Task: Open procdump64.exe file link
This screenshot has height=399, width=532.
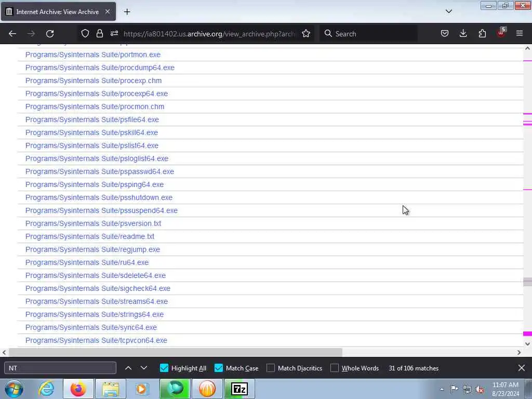Action: pos(100,68)
